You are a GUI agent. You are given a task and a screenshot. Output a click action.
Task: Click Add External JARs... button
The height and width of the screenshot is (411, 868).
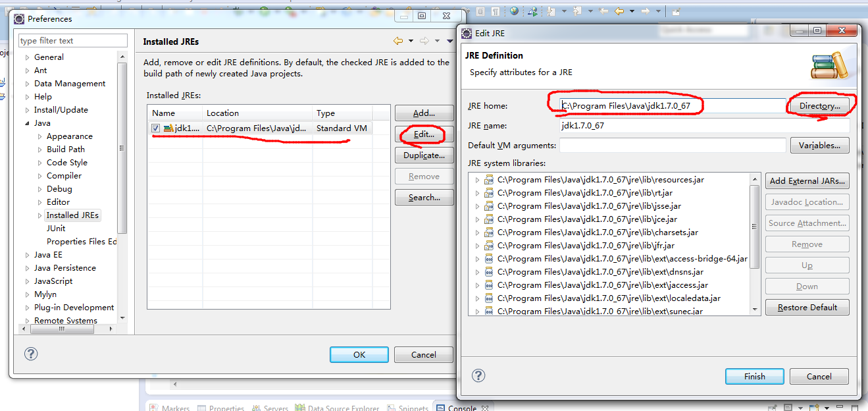click(x=807, y=181)
